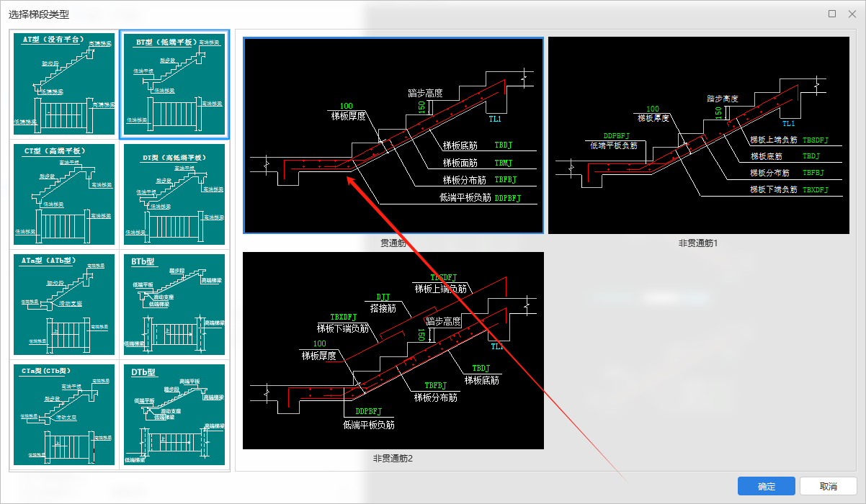The width and height of the screenshot is (866, 504).
Task: Click 梯板上端负筋 label in 非贯通筋1 diagram
Action: pos(774,140)
